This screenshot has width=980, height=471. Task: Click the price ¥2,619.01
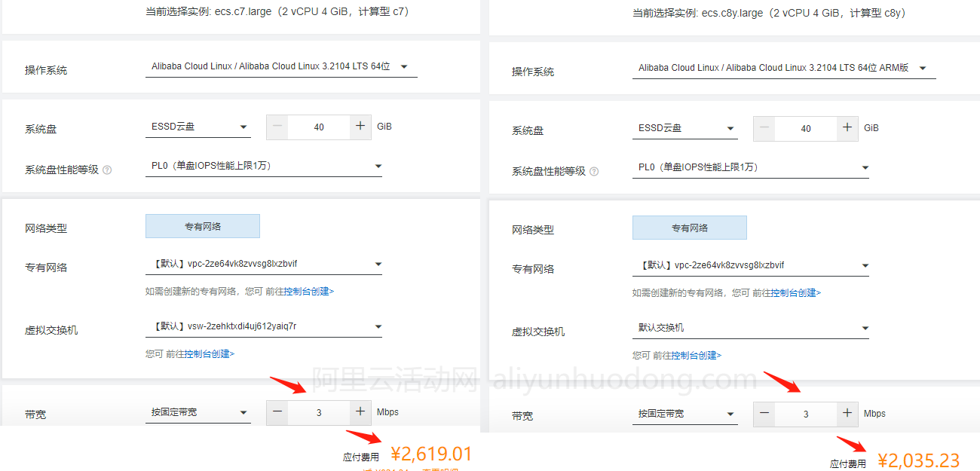pos(431,454)
